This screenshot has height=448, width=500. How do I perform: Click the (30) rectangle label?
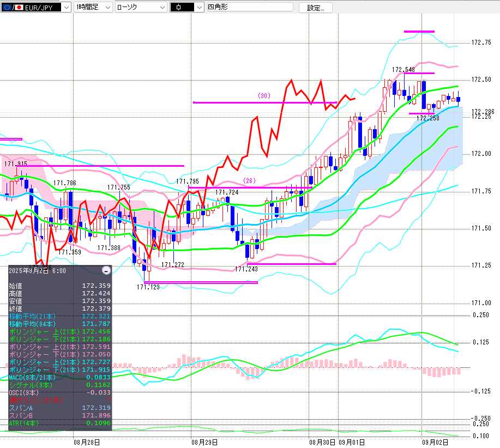tap(264, 95)
